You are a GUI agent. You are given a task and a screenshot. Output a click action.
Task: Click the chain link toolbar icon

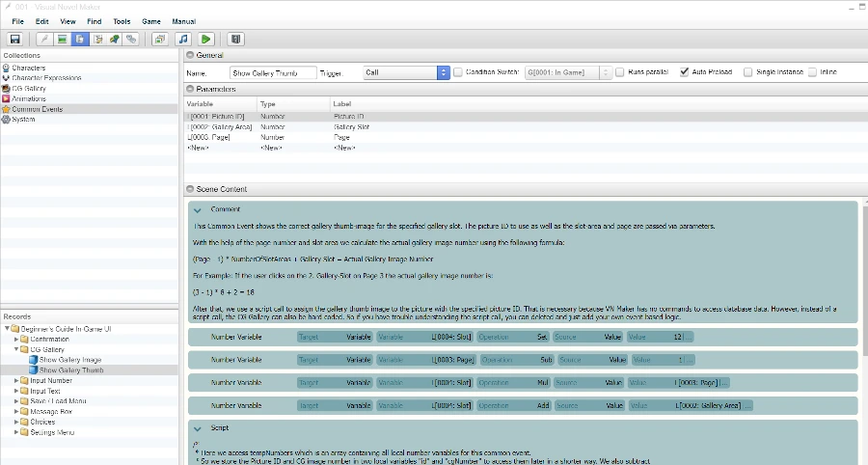pos(131,40)
